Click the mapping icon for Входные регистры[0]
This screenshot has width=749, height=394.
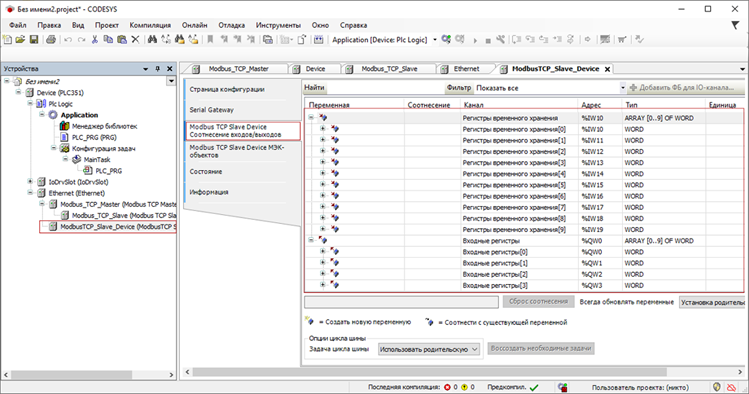pos(334,252)
